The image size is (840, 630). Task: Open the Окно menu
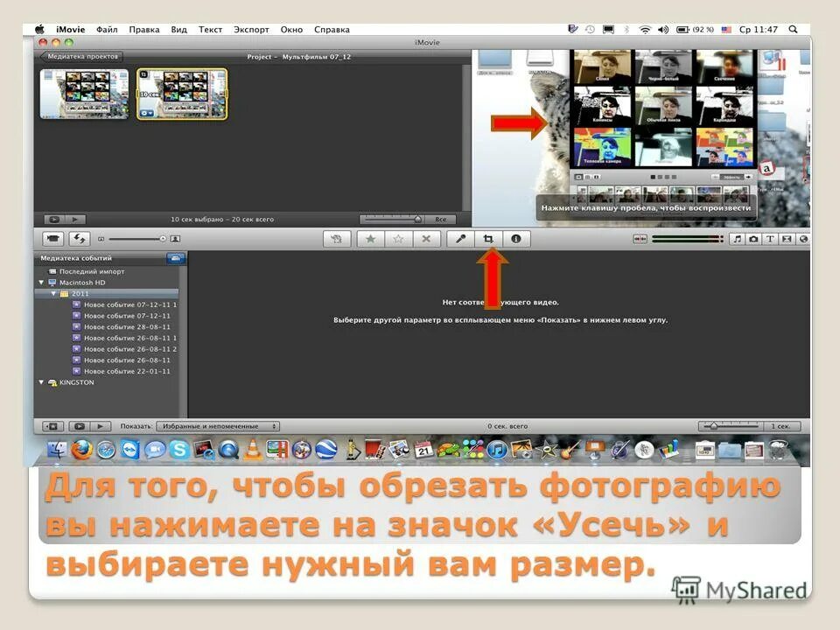click(291, 30)
